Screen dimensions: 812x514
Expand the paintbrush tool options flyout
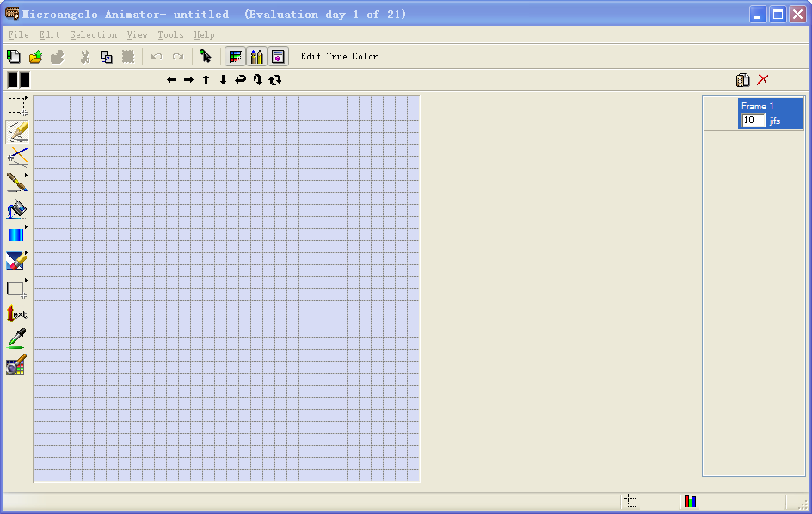click(27, 175)
